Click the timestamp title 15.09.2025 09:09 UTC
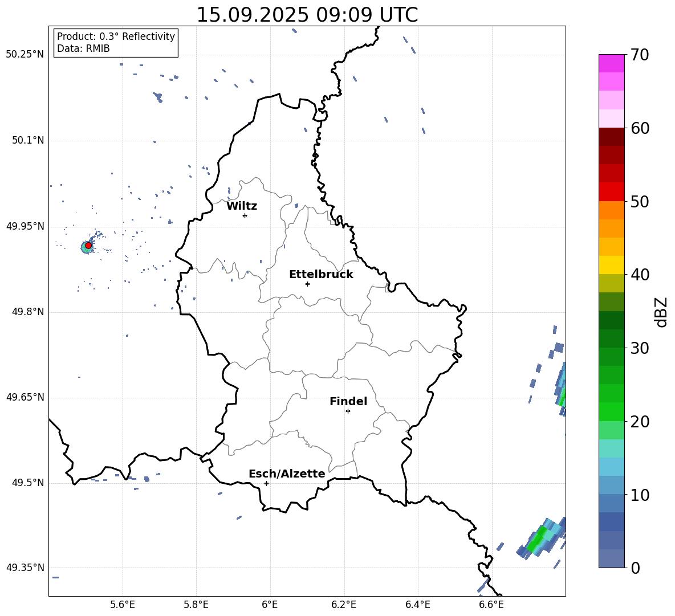The width and height of the screenshot is (675, 616). pyautogui.click(x=307, y=15)
